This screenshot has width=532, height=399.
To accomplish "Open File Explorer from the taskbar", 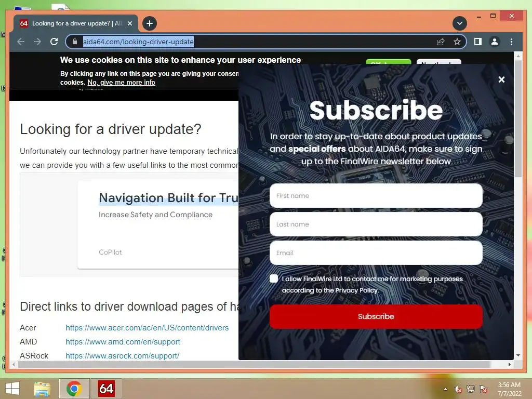I will point(42,389).
